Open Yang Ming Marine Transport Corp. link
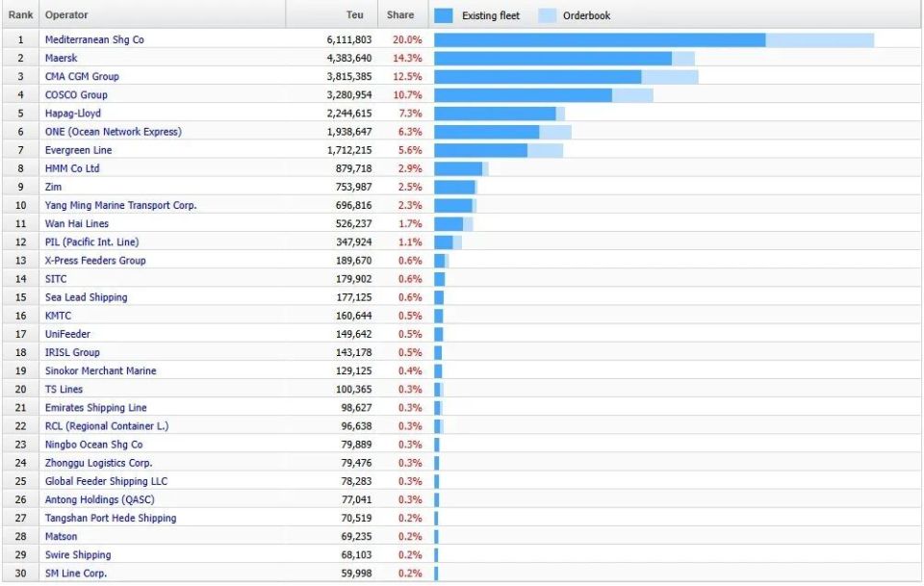 click(121, 205)
